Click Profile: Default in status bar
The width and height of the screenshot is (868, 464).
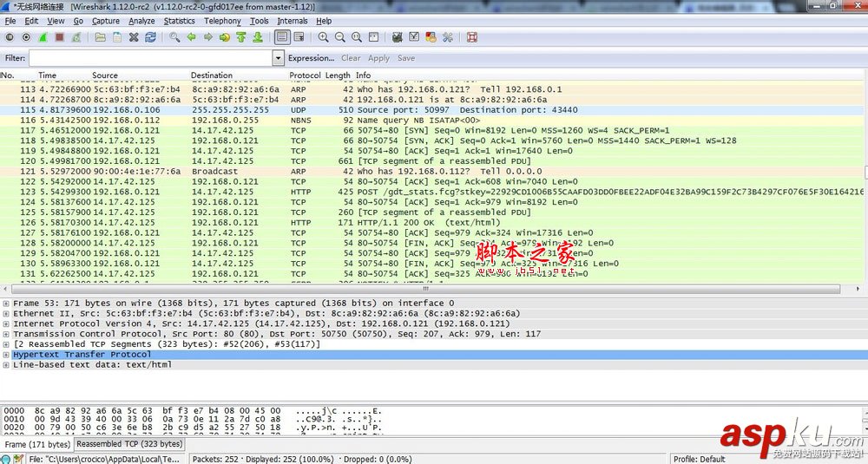(699, 459)
